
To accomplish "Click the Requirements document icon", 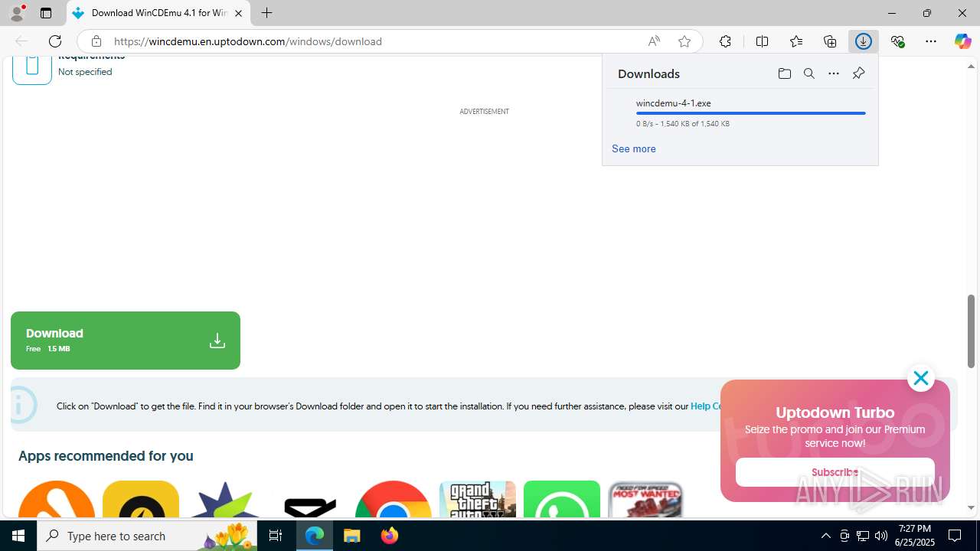I will pyautogui.click(x=32, y=67).
